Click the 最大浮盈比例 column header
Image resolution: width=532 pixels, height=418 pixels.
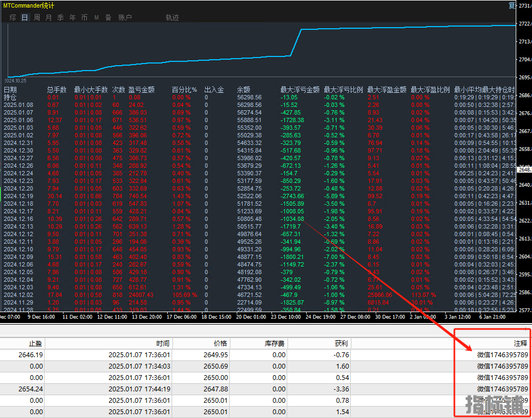430,90
